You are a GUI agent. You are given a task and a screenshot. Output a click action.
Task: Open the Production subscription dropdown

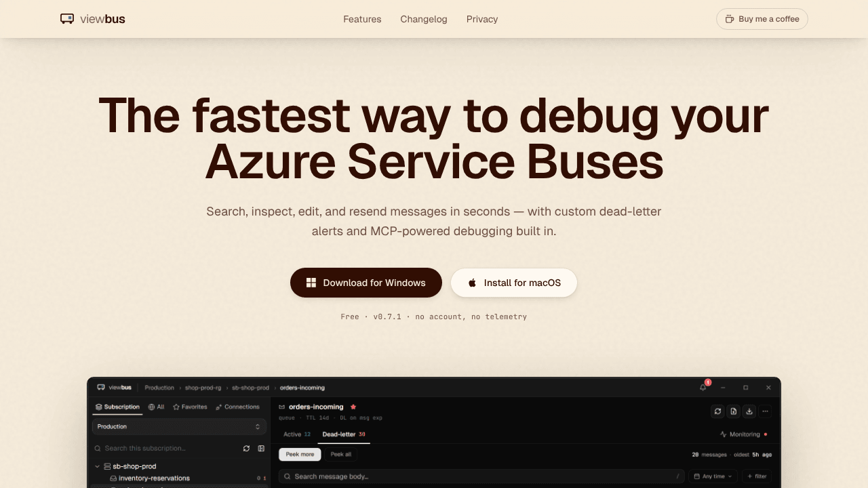point(179,426)
